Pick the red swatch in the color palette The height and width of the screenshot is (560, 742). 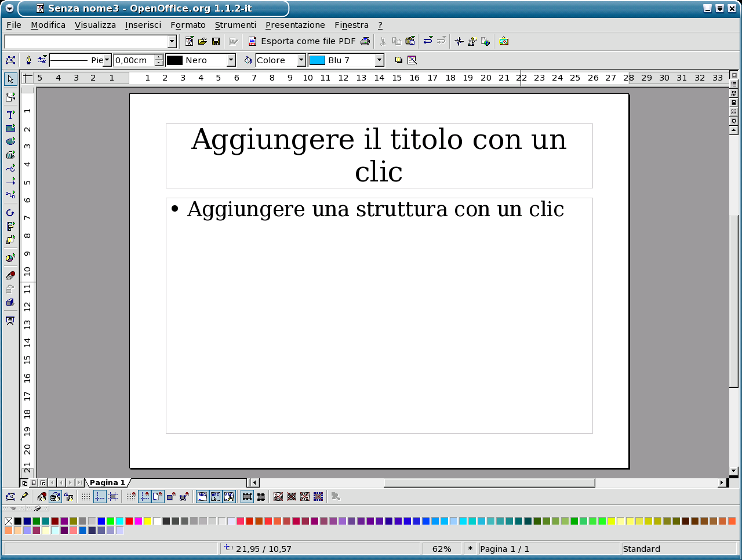(x=129, y=521)
